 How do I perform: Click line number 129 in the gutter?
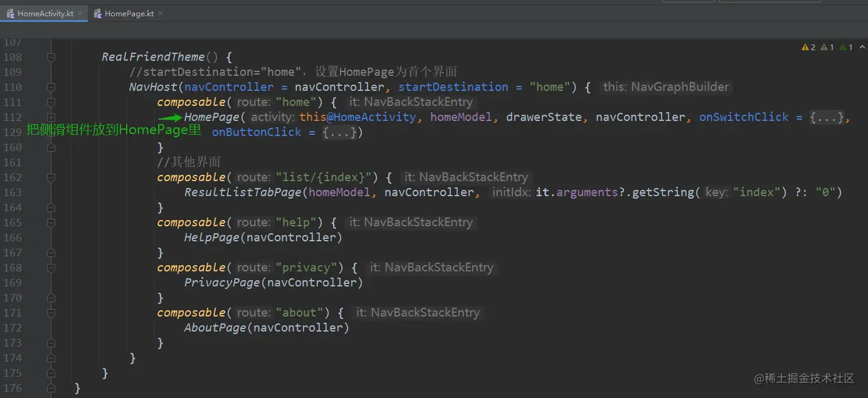(12, 132)
